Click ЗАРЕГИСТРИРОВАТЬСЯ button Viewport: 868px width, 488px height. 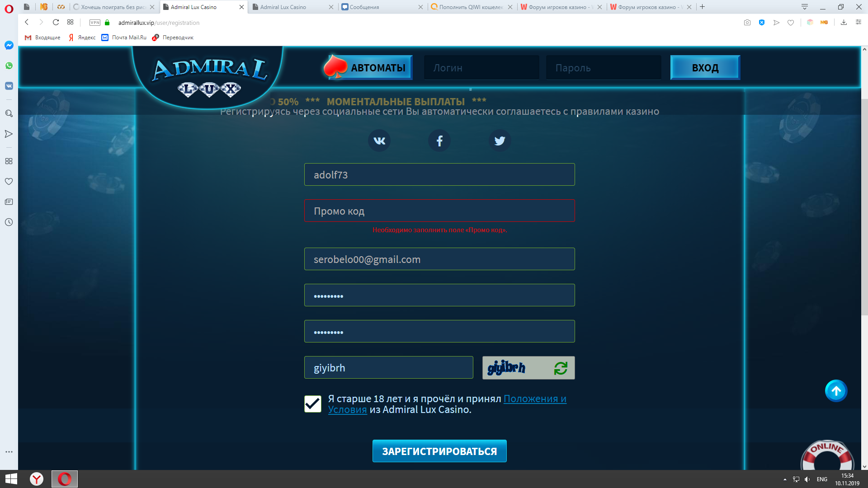439,451
